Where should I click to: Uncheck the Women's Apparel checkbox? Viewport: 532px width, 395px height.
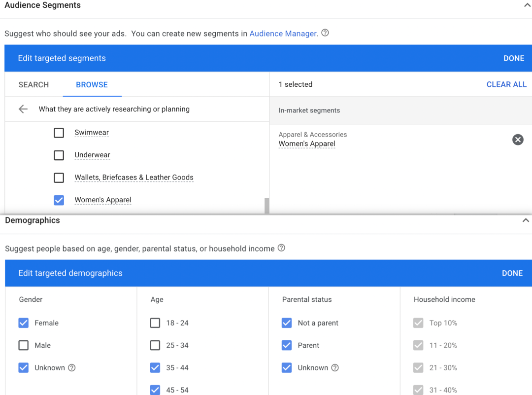click(x=59, y=200)
